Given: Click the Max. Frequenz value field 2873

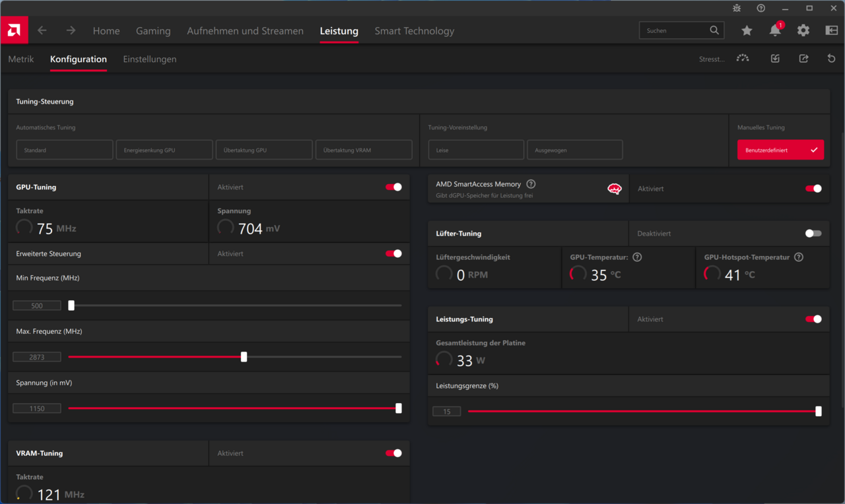Looking at the screenshot, I should click(37, 357).
